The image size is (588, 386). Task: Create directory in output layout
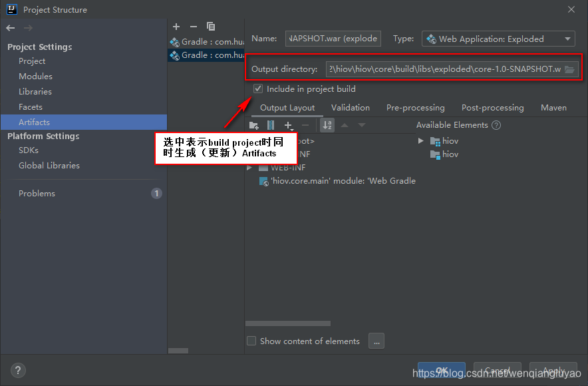coord(254,125)
